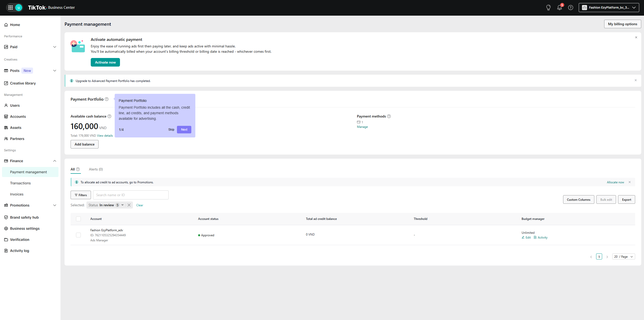This screenshot has width=644, height=320.
Task: Click the Export button
Action: (x=626, y=199)
